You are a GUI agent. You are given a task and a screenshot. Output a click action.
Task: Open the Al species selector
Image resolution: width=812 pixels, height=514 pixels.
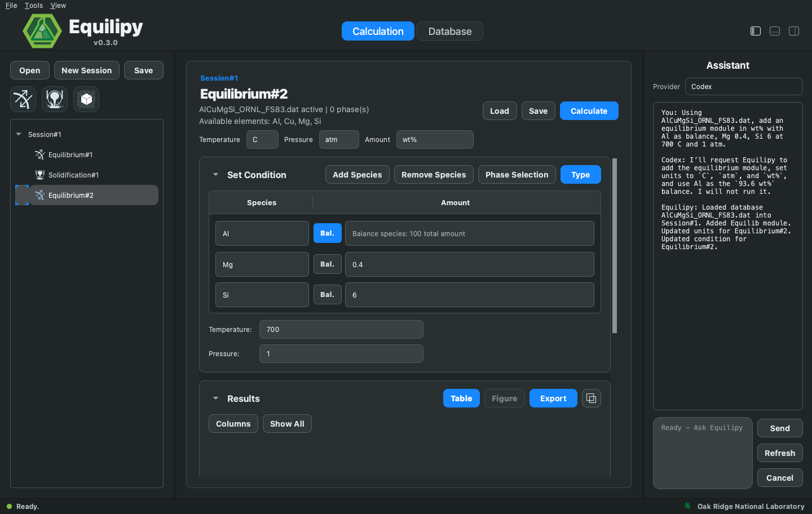(262, 233)
